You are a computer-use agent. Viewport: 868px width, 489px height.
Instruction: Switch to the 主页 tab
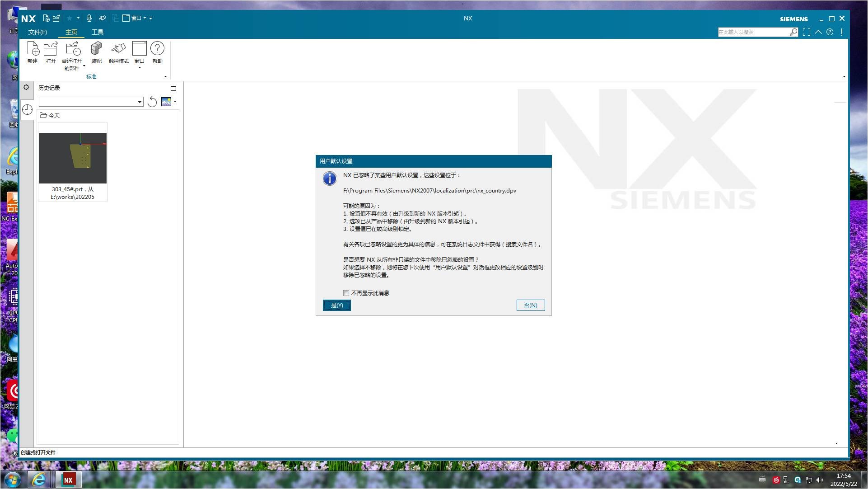[x=71, y=32]
